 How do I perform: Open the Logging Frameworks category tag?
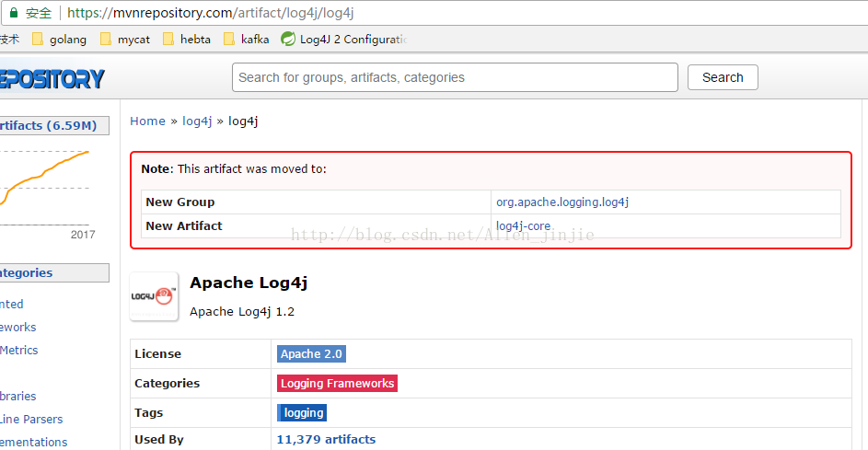(337, 384)
